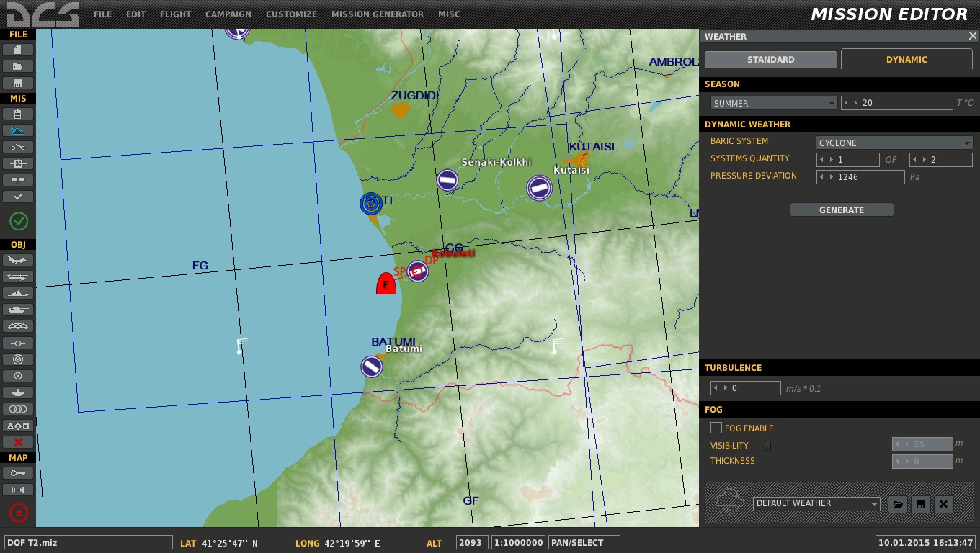Open the Default Weather preset dropdown

(816, 504)
